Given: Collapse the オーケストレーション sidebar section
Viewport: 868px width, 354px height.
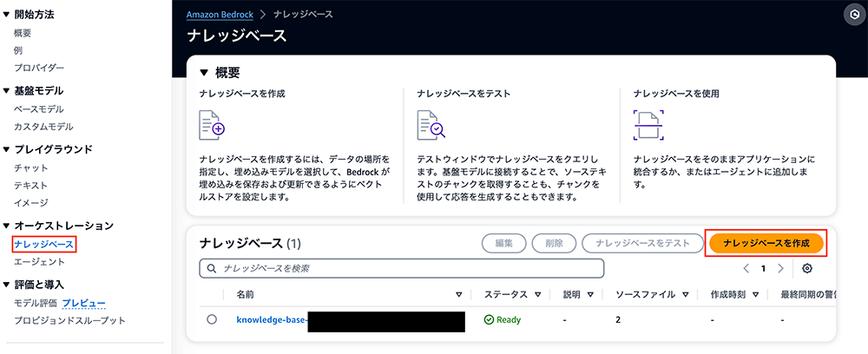Looking at the screenshot, I should (7, 226).
